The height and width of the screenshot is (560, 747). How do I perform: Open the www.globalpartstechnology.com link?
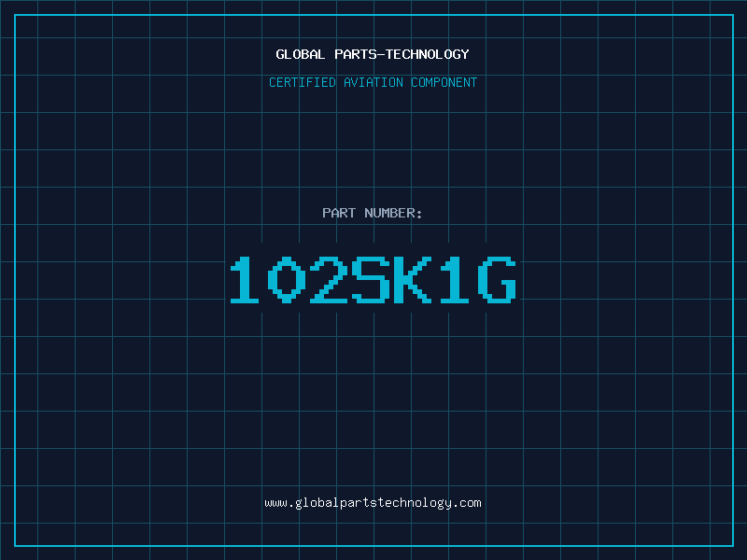click(373, 503)
